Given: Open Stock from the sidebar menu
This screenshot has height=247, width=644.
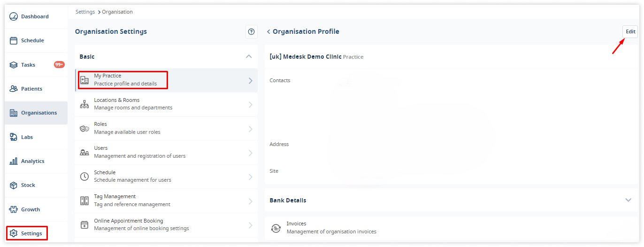Looking at the screenshot, I should (x=36, y=185).
